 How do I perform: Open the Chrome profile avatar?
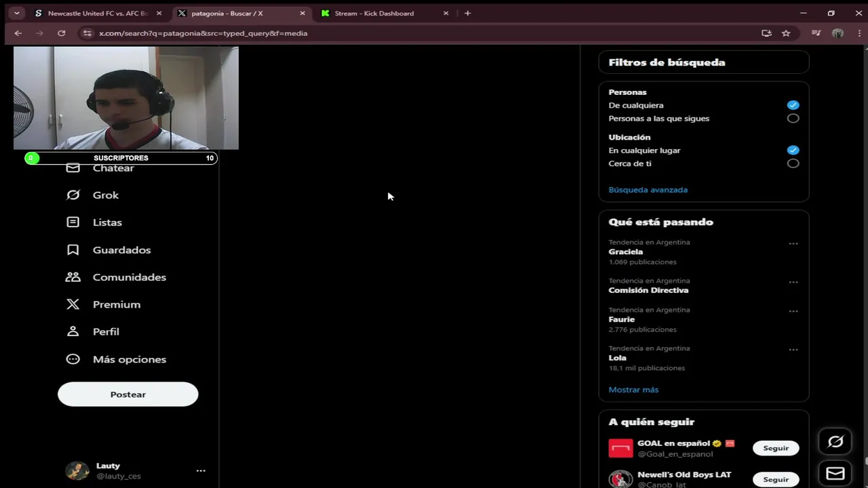tap(837, 33)
